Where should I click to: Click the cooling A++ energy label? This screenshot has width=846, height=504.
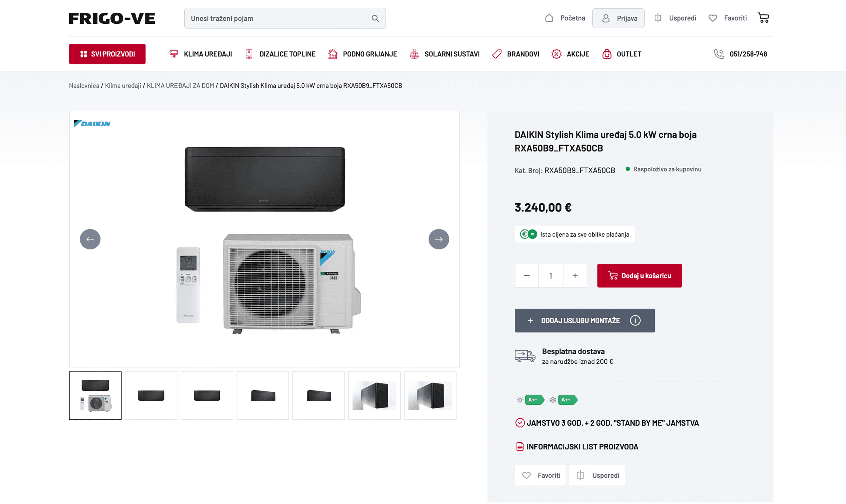tap(568, 400)
